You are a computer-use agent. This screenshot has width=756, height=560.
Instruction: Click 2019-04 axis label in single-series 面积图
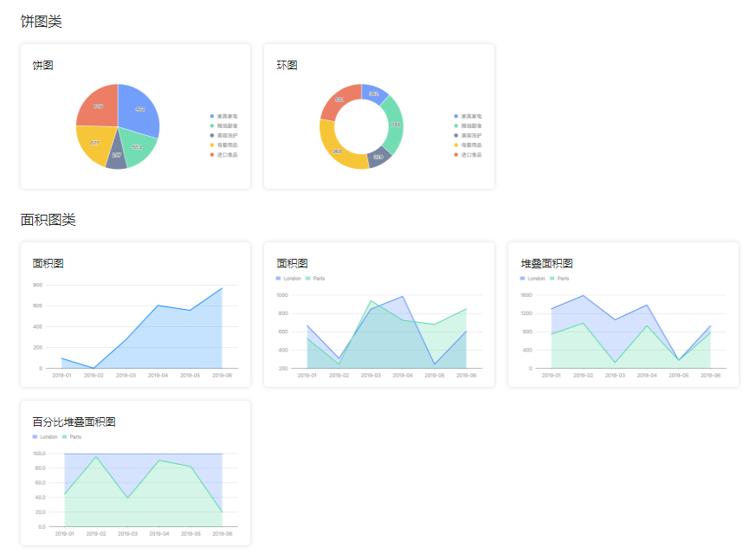coord(158,376)
